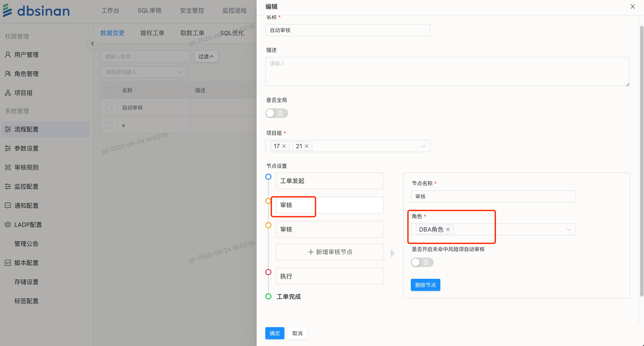
Task: Remove the DBA角色 tag from role field
Action: (448, 229)
